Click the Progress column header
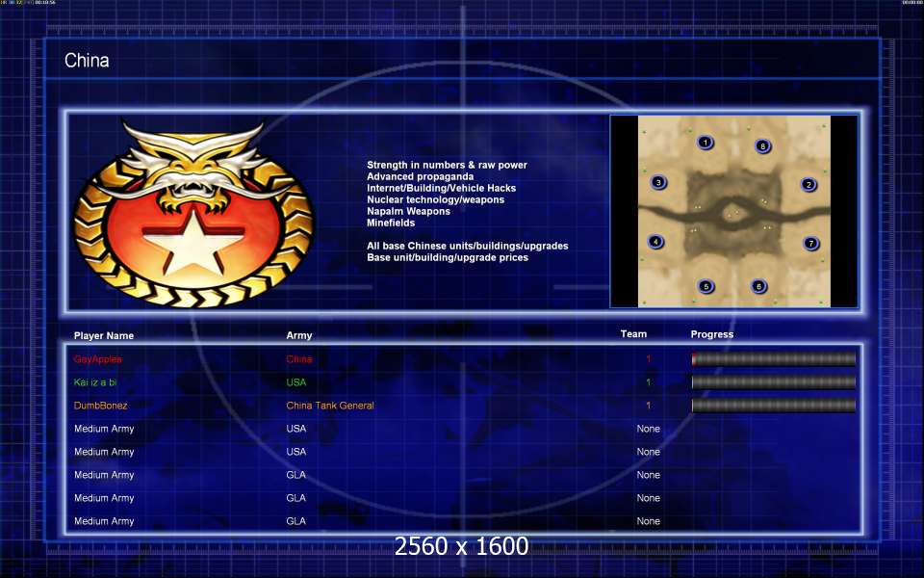The height and width of the screenshot is (578, 924). (712, 334)
